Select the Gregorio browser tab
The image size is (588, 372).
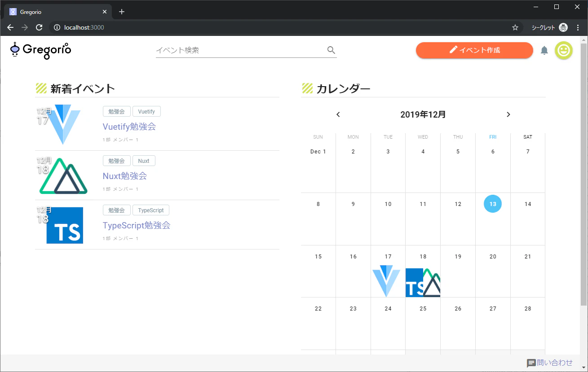58,12
